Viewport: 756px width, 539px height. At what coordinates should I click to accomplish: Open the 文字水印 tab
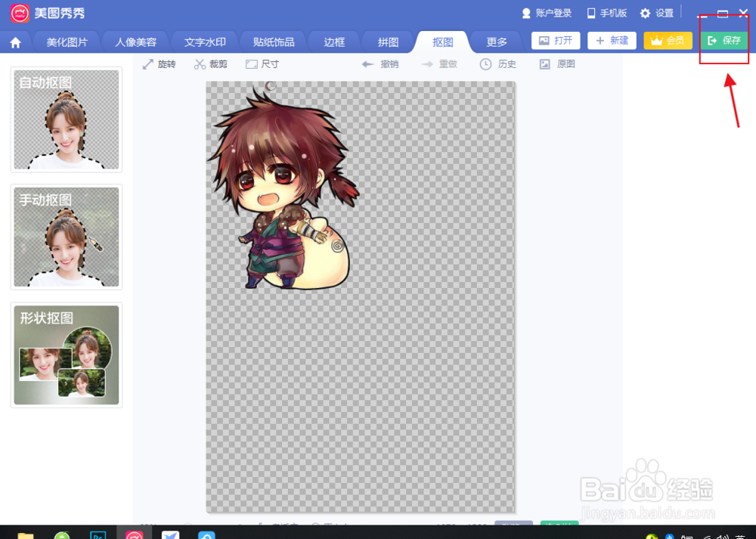[205, 42]
